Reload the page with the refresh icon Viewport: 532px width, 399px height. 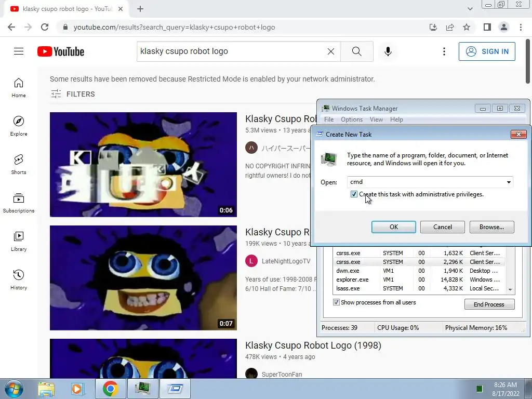[x=45, y=27]
